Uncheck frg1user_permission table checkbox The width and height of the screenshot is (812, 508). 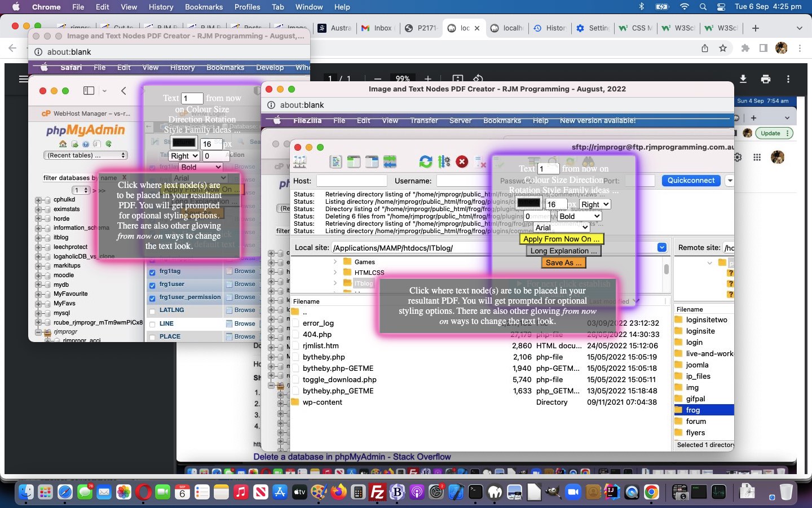point(152,298)
